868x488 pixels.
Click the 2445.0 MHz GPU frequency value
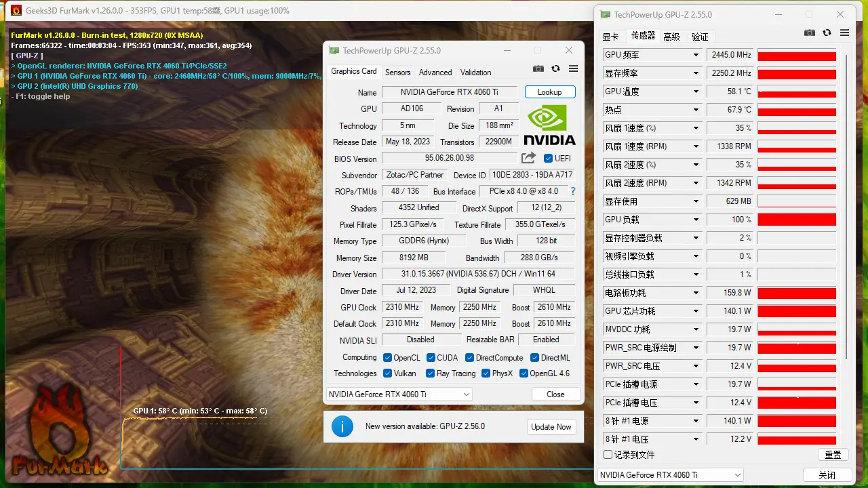click(730, 55)
